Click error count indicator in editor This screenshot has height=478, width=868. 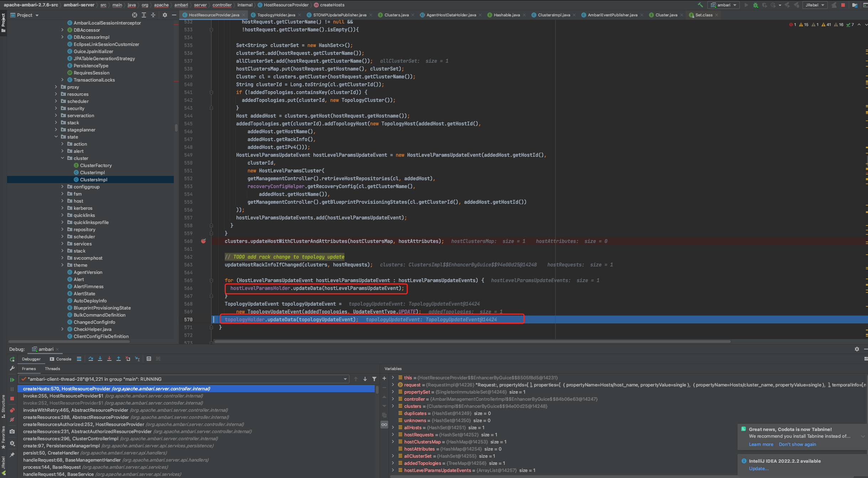(x=792, y=25)
